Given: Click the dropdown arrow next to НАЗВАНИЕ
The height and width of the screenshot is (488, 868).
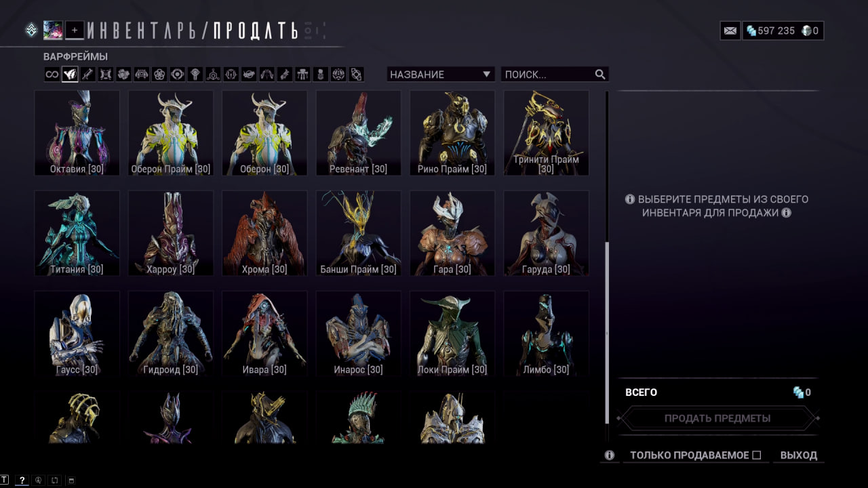Looking at the screenshot, I should point(486,75).
